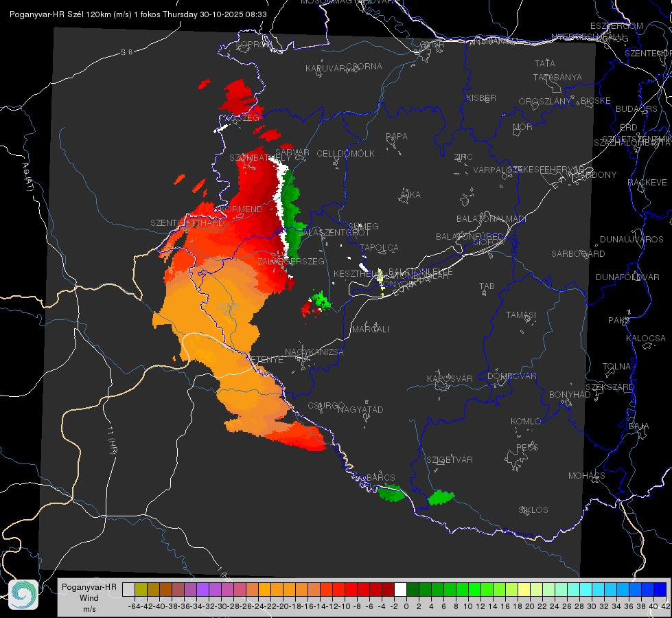Viewport: 672px width, 618px height.
Task: Click the CELLDÖMÖLK town label
Action: (x=345, y=153)
